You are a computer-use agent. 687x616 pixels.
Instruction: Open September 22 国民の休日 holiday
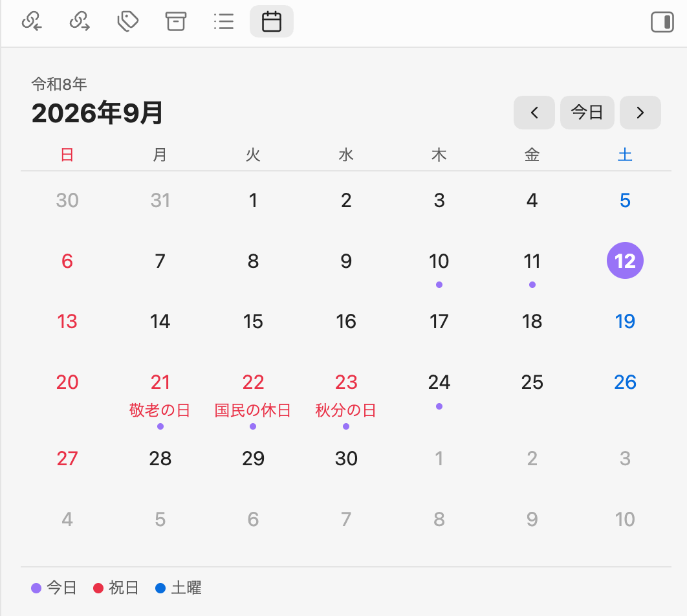coord(253,382)
